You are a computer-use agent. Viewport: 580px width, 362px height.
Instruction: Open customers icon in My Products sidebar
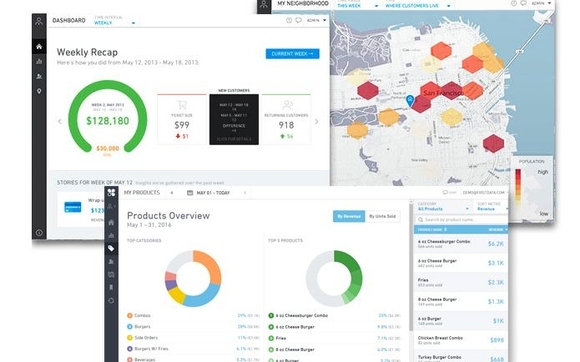111,261
